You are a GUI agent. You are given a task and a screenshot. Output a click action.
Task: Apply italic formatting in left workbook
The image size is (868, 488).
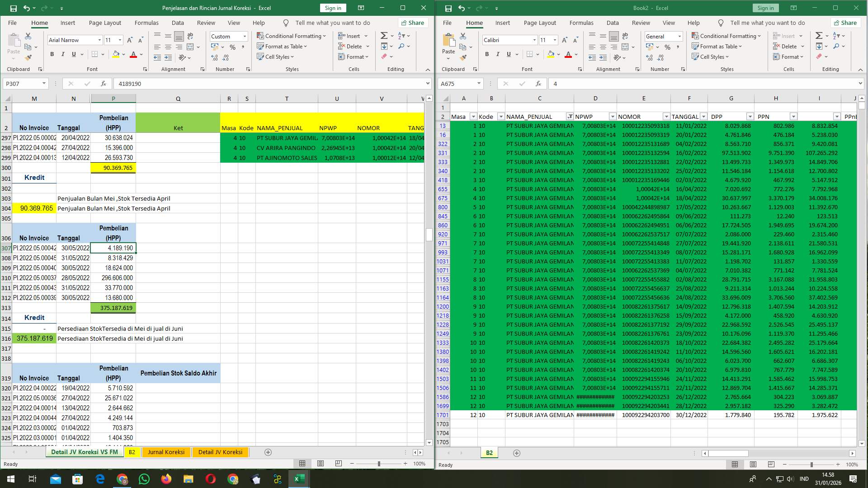(63, 54)
